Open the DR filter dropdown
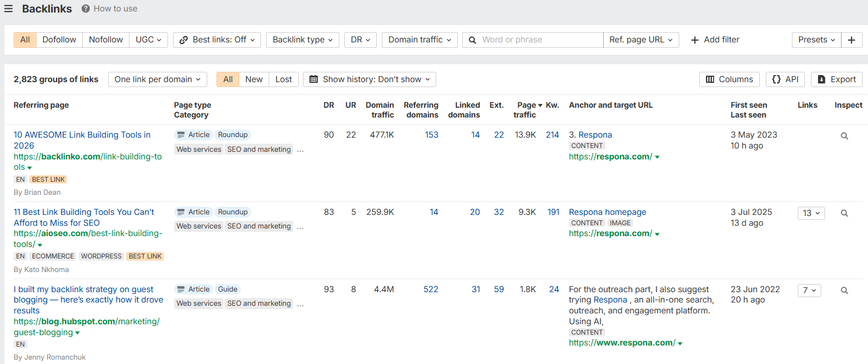This screenshot has width=868, height=364. pos(361,40)
